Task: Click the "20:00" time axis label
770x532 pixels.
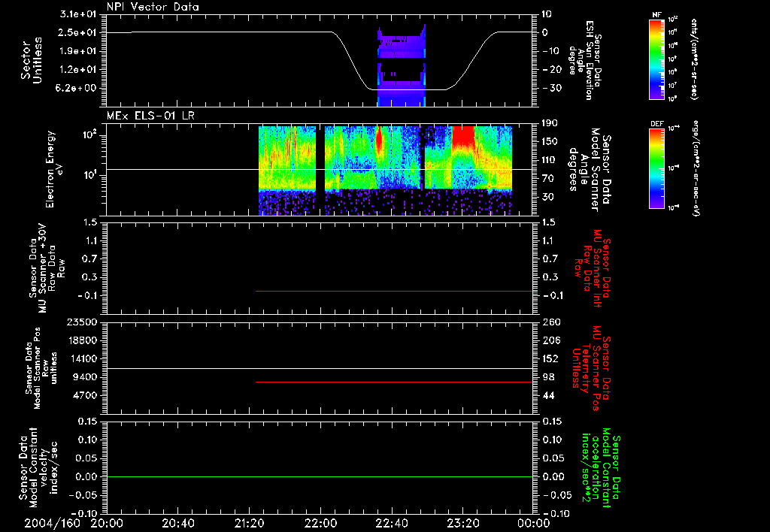Action: pyautogui.click(x=107, y=523)
